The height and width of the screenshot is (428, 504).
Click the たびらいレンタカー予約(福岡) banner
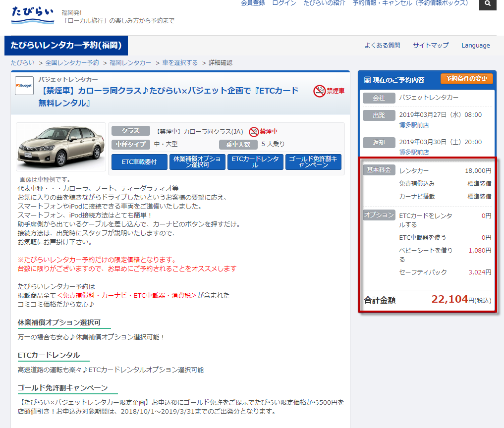[x=66, y=45]
